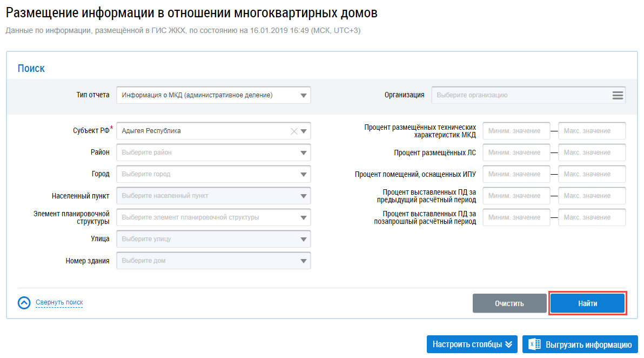Click the Свернуть поиск link
This screenshot has height=358, width=644.
click(59, 302)
